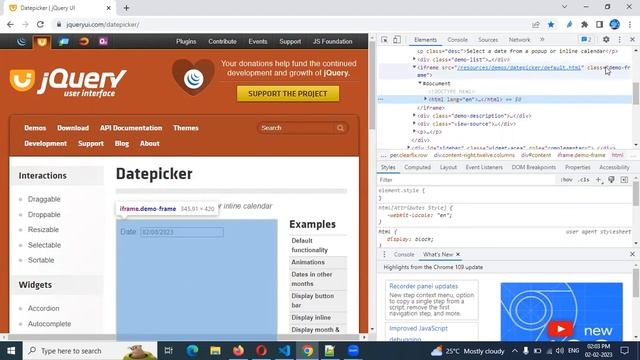Collapse the #document node
The image size is (640, 360).
pyautogui.click(x=420, y=83)
